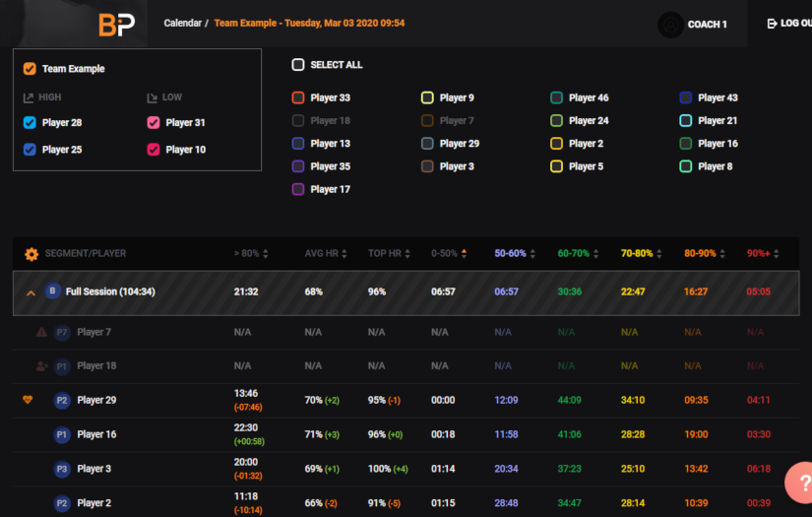Screen dimensions: 812x517
Task: Click SEGMENT/PLAYER column header
Action: tap(86, 253)
